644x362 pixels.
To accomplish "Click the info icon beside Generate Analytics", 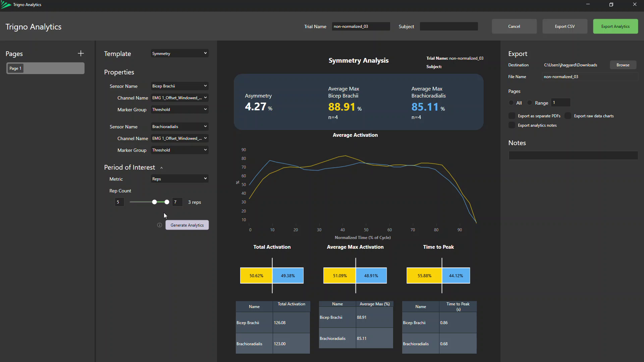I will tap(160, 225).
